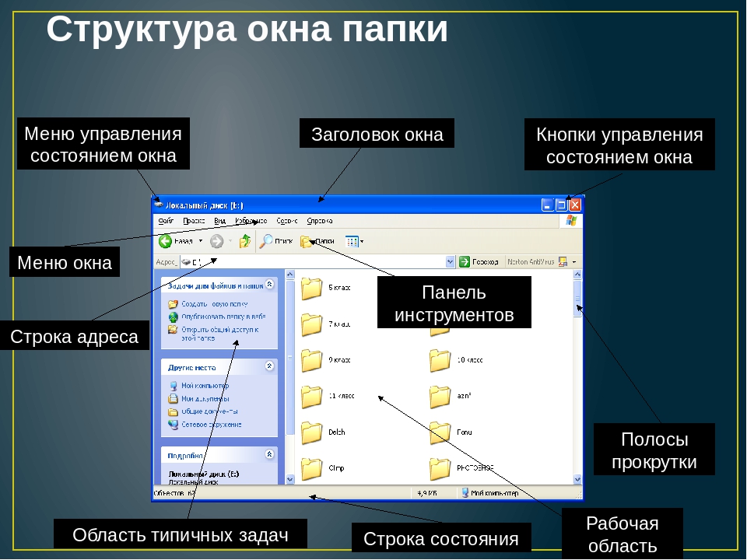Click task pane scroll-down arrow
The height and width of the screenshot is (560, 747).
[290, 480]
